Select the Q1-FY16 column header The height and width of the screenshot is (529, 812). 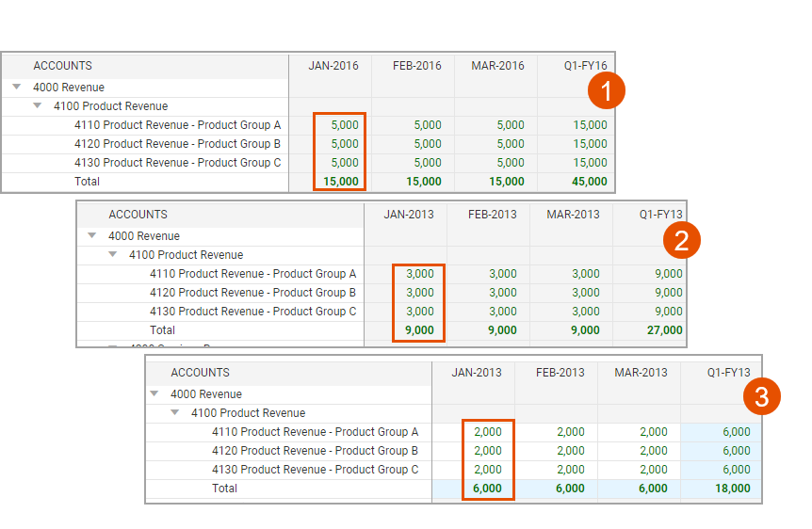(586, 66)
